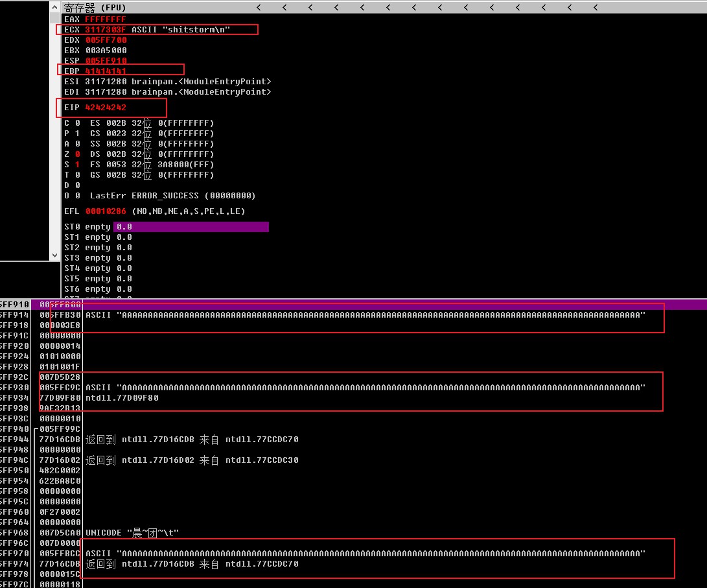Select the SS segment register row

(x=152, y=144)
